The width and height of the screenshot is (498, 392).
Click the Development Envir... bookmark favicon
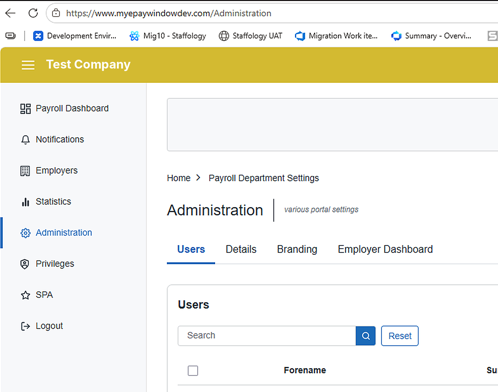[x=38, y=36]
